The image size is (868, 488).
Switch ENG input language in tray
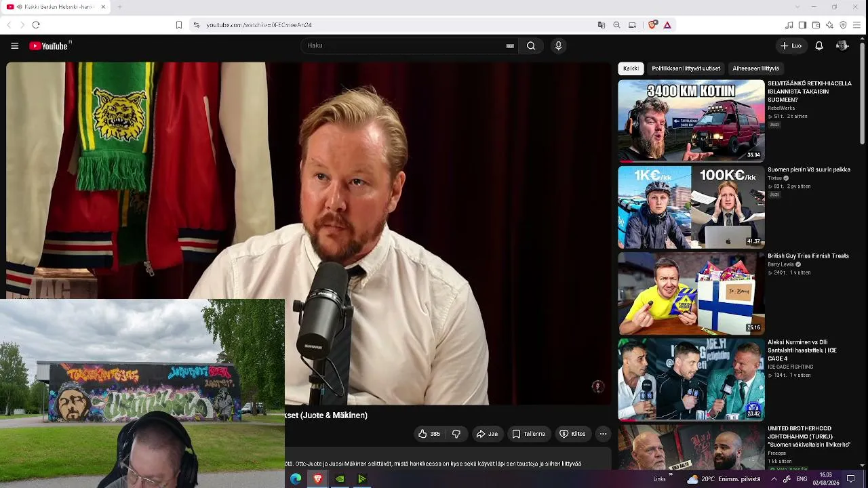coord(802,479)
